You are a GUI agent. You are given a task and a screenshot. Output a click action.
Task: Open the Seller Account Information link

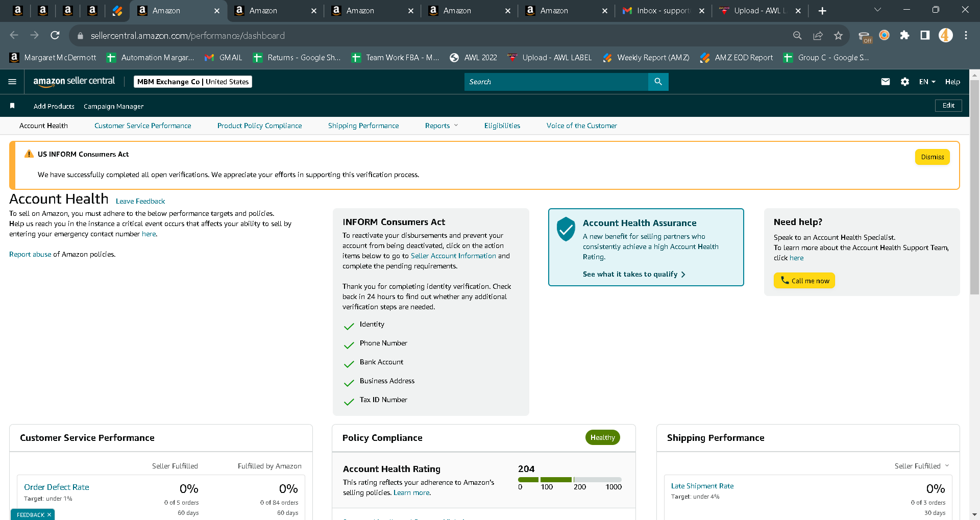tap(453, 256)
